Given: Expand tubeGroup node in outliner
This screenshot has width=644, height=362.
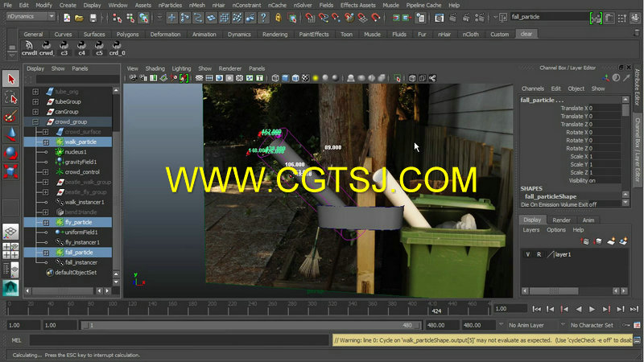Looking at the screenshot, I should [35, 101].
